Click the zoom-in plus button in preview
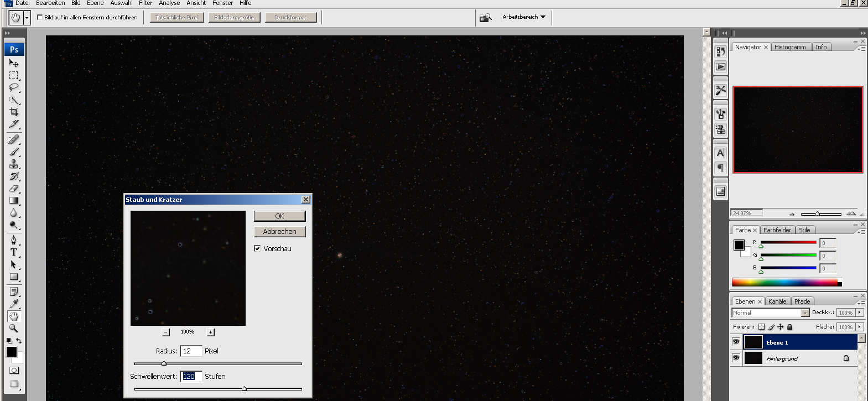Screen dimensions: 868x401 pos(210,332)
